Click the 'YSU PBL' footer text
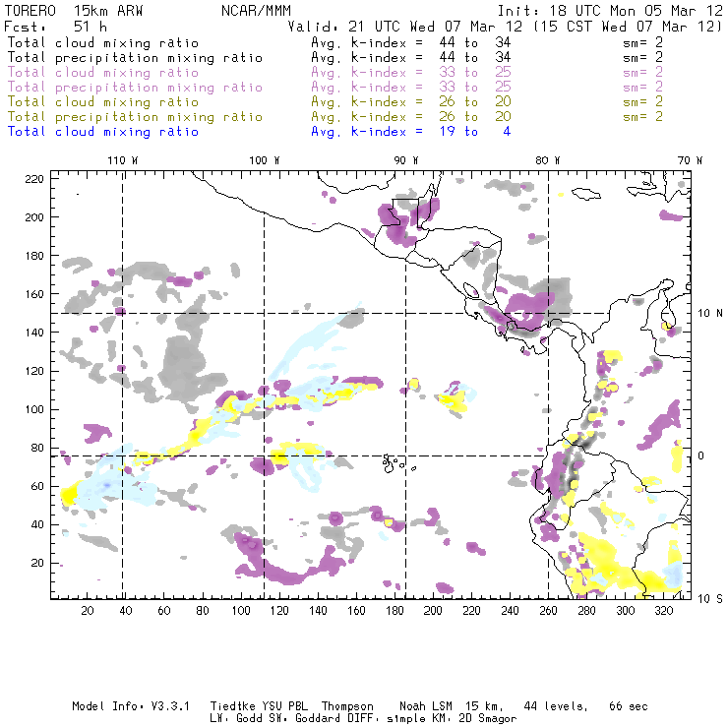 coord(284,706)
